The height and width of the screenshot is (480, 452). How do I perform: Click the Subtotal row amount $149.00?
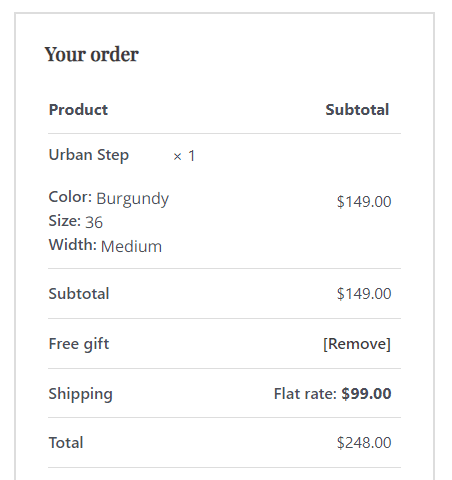pos(364,294)
